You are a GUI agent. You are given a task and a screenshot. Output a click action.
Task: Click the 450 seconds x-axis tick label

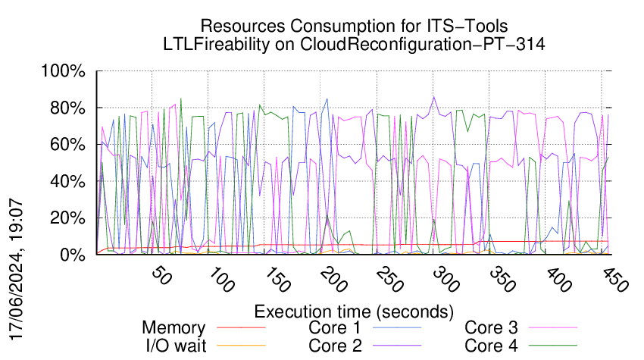(x=615, y=280)
